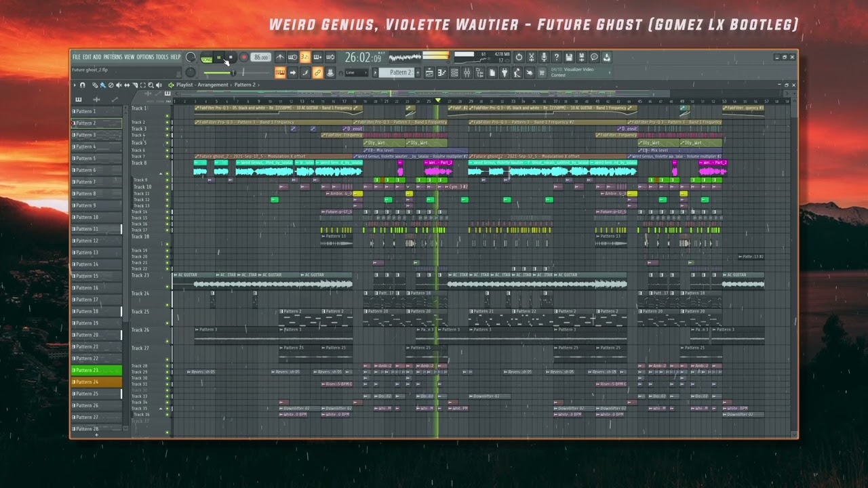The width and height of the screenshot is (868, 488).
Task: Expand the news panel arrow
Action: pyautogui.click(x=609, y=73)
